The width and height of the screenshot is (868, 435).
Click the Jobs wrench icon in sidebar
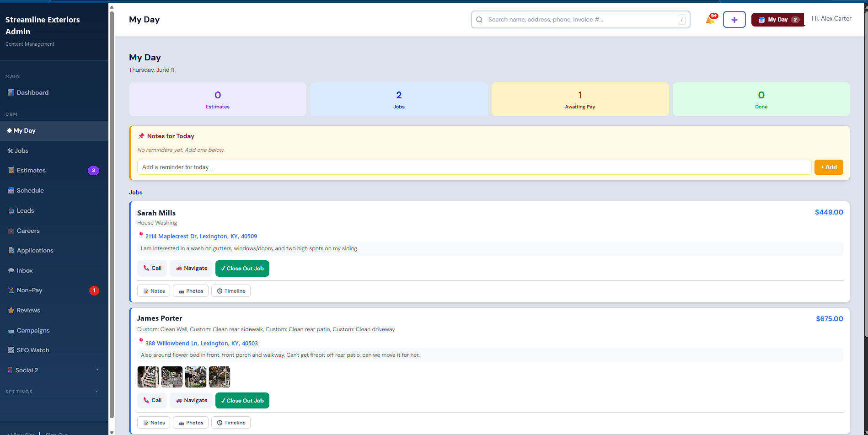click(x=10, y=150)
